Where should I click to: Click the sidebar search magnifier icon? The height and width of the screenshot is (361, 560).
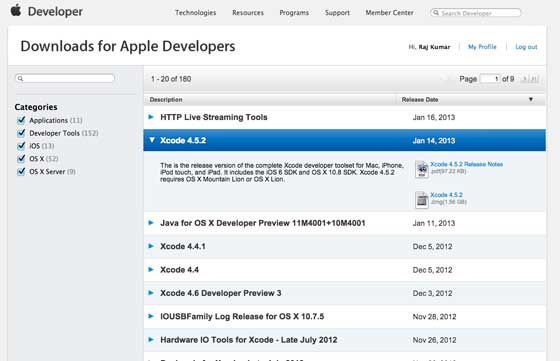(20, 78)
